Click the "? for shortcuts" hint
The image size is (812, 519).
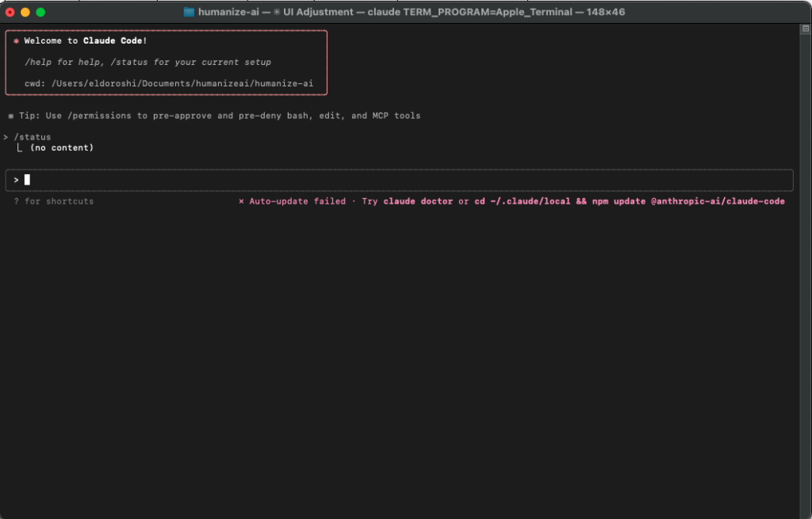[54, 201]
